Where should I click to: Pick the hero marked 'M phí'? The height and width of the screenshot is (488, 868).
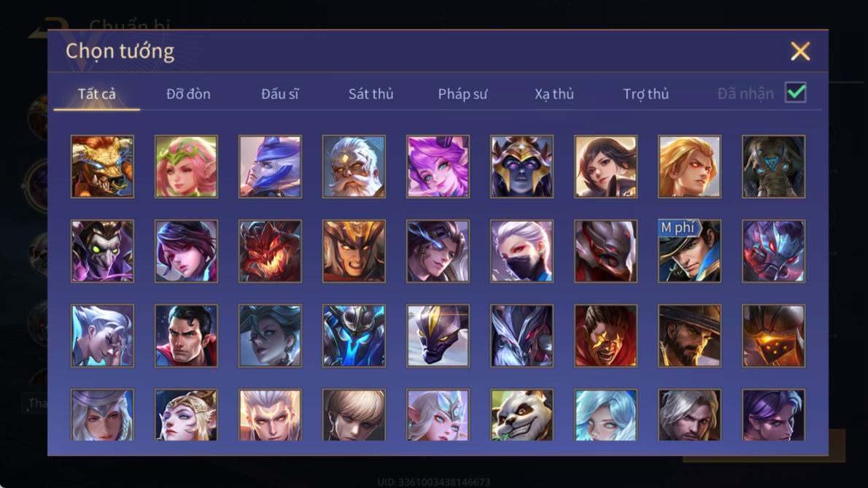689,251
